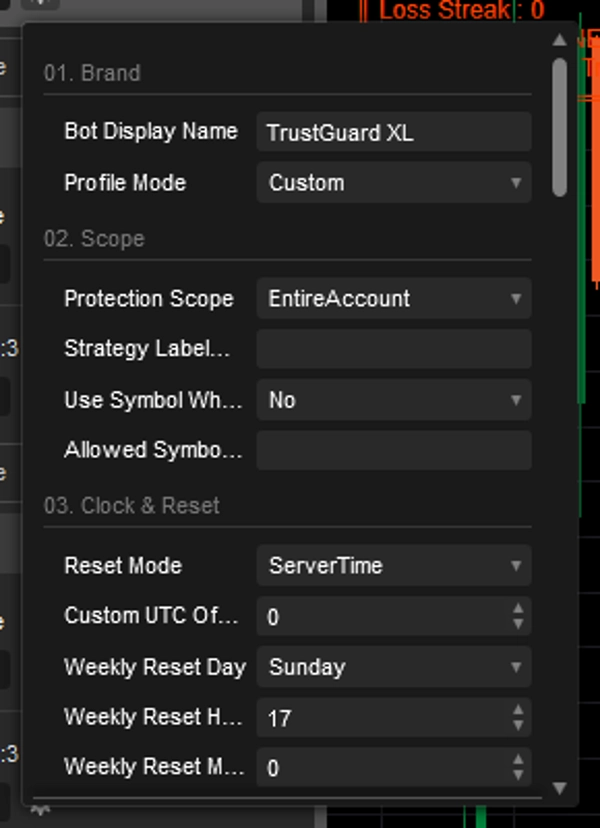Open the Protection Scope dropdown
Viewport: 600px width, 828px height.
(393, 298)
